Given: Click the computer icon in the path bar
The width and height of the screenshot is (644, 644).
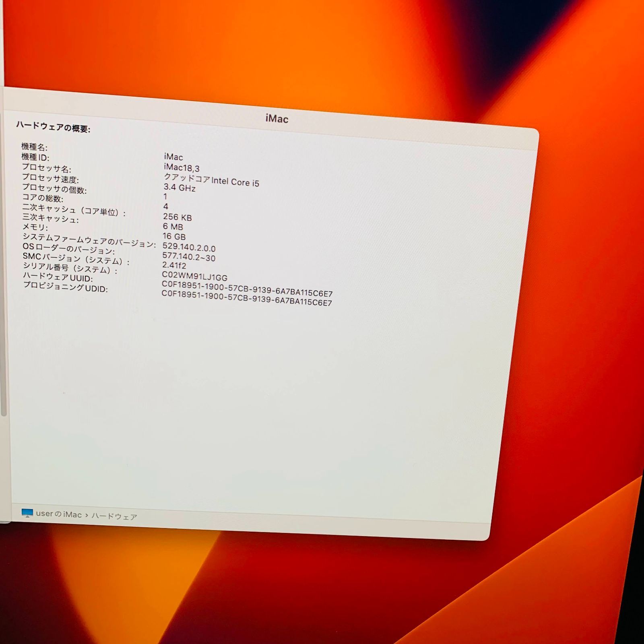Looking at the screenshot, I should [x=27, y=513].
